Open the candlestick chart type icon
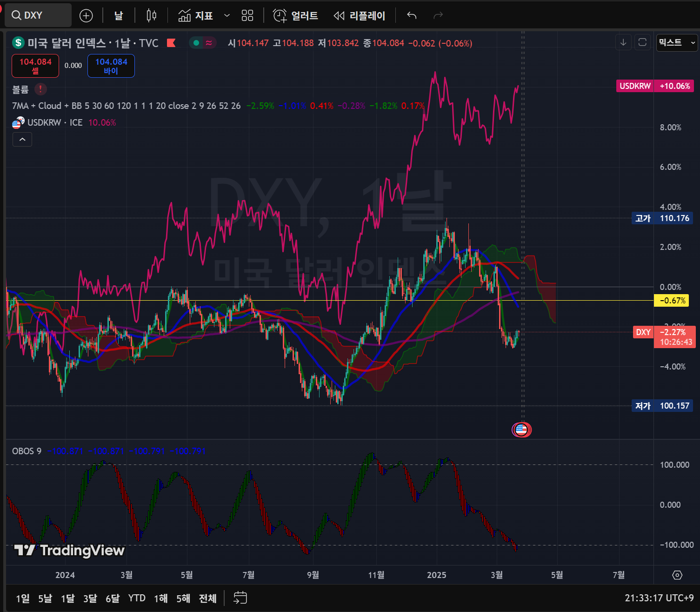This screenshot has width=700, height=612. coord(151,16)
